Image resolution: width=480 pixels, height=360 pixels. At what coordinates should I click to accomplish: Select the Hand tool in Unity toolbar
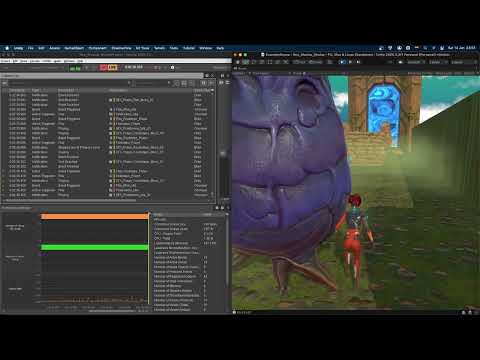[x=238, y=62]
